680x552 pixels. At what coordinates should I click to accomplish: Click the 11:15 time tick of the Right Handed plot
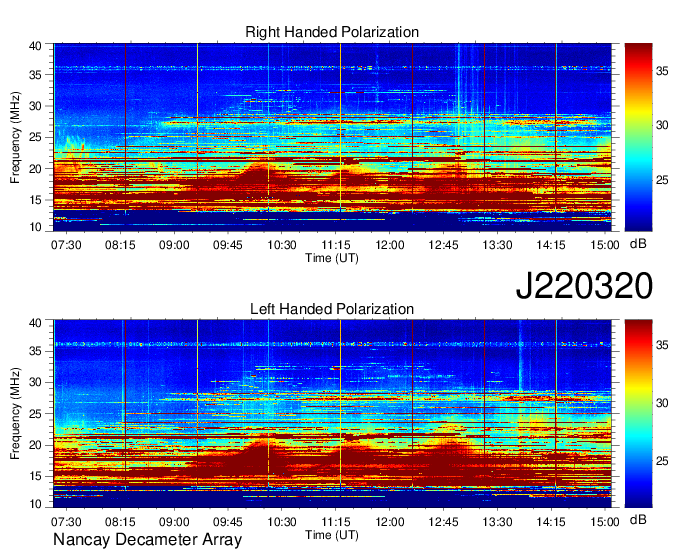point(336,245)
